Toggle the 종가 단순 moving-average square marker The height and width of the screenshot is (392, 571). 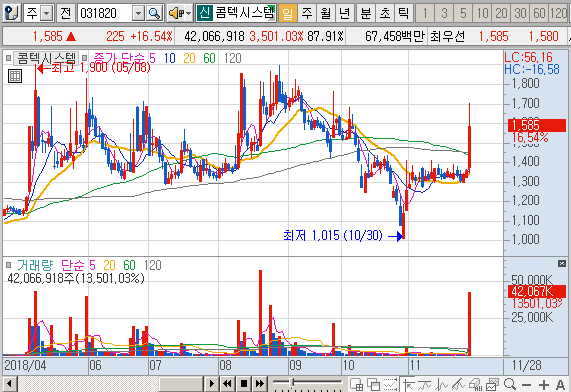pos(85,58)
